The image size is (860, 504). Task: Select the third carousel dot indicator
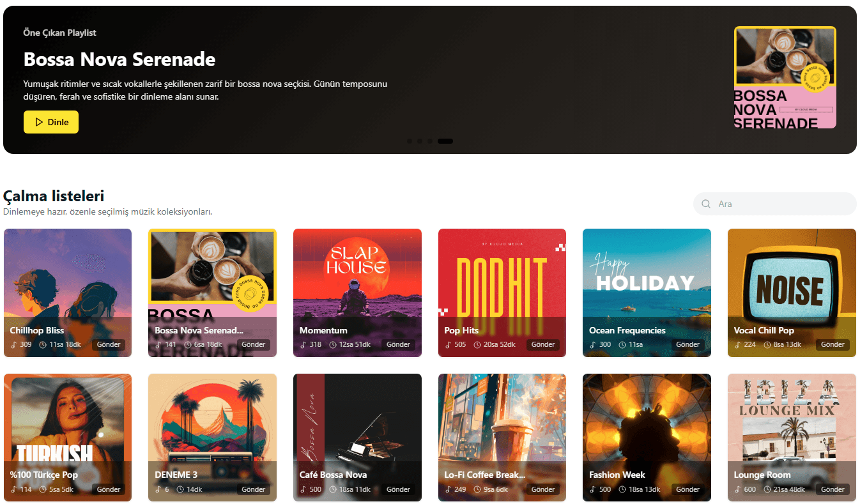coord(430,141)
